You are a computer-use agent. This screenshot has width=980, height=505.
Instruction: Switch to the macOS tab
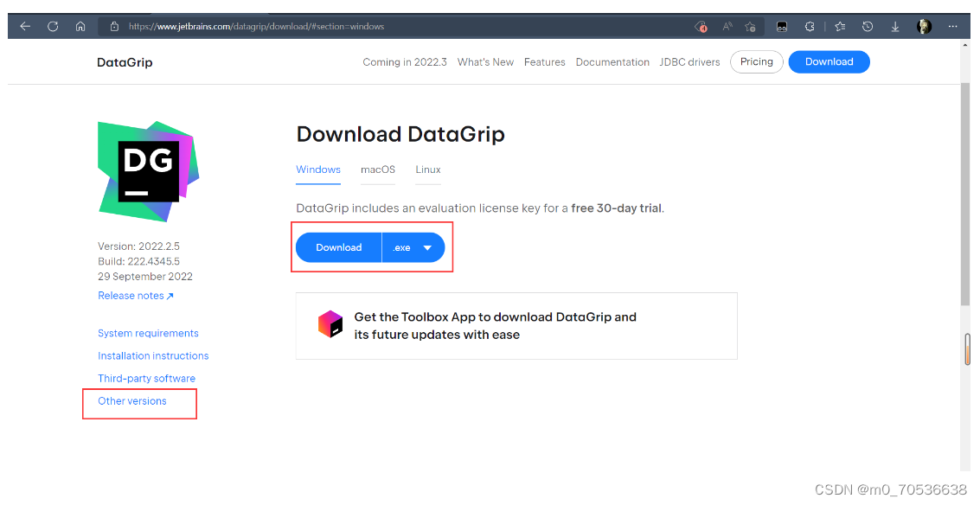377,169
